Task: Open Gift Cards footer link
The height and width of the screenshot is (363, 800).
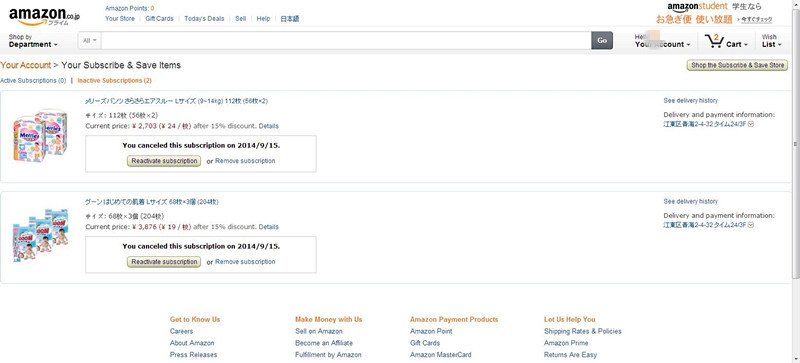Action: [x=424, y=343]
